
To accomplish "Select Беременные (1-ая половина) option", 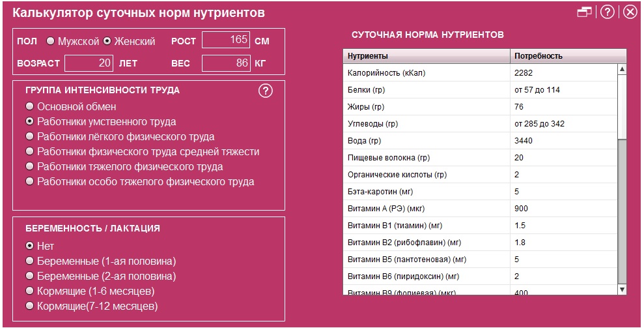I will (x=29, y=261).
